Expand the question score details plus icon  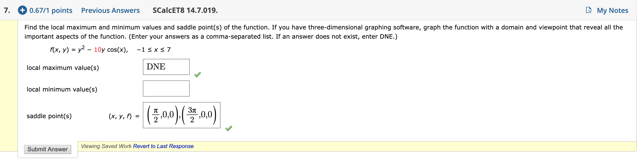(x=22, y=10)
